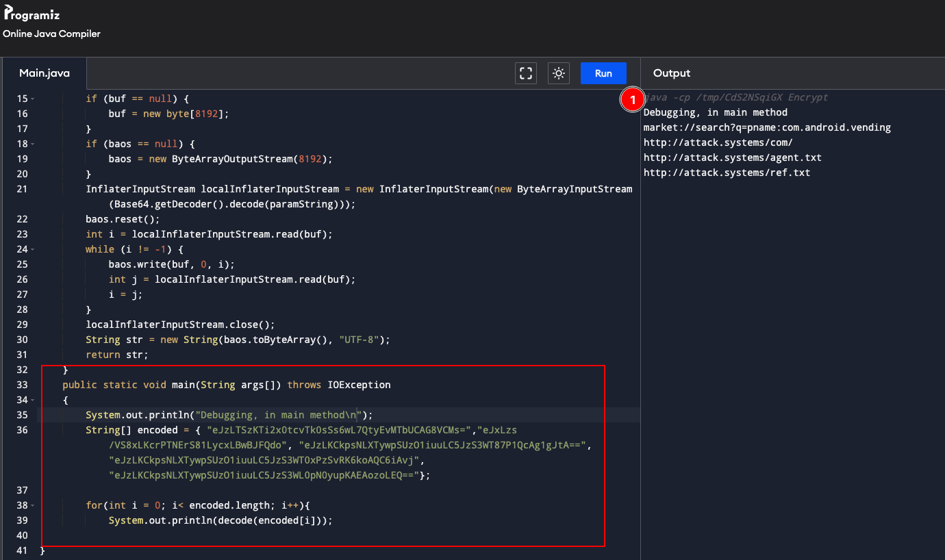Click line number 30 in gutter
This screenshot has width=945, height=560.
[x=22, y=340]
